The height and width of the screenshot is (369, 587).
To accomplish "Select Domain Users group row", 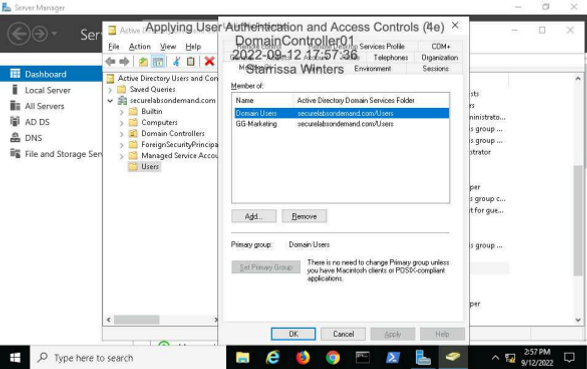I will tap(341, 113).
